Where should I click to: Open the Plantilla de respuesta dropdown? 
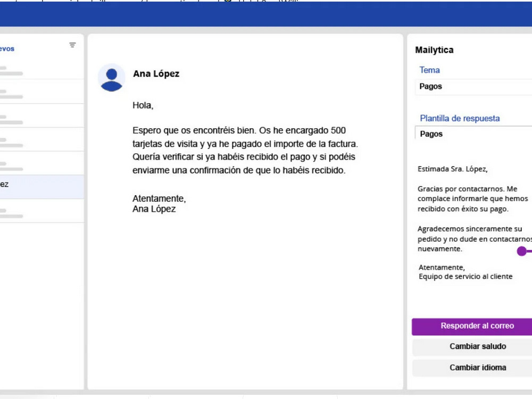(473, 134)
